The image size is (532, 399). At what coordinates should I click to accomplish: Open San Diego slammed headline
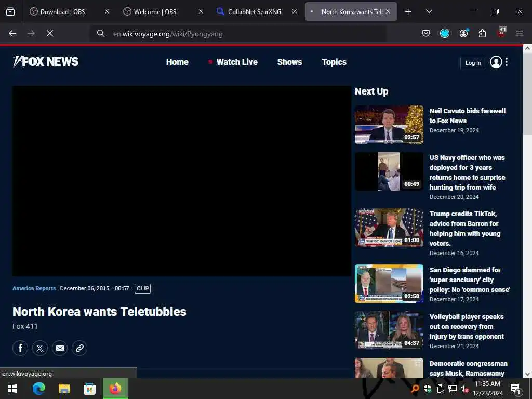[470, 280]
